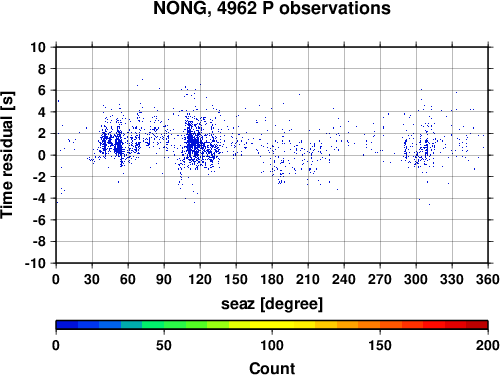Click the plot title NONG P observations

(272, 8)
